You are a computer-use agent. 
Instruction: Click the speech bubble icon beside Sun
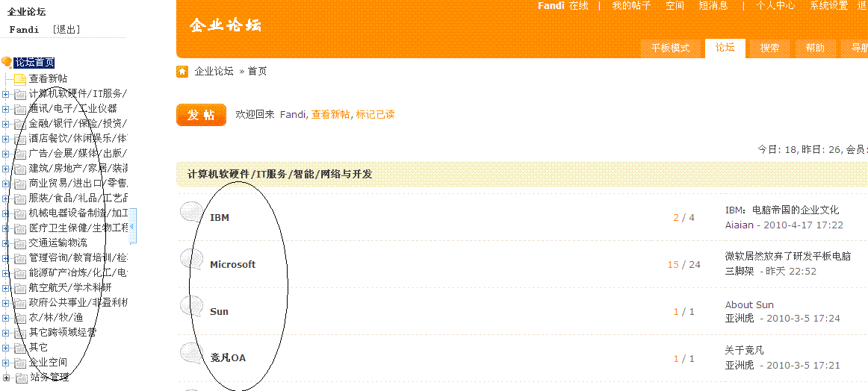[192, 307]
